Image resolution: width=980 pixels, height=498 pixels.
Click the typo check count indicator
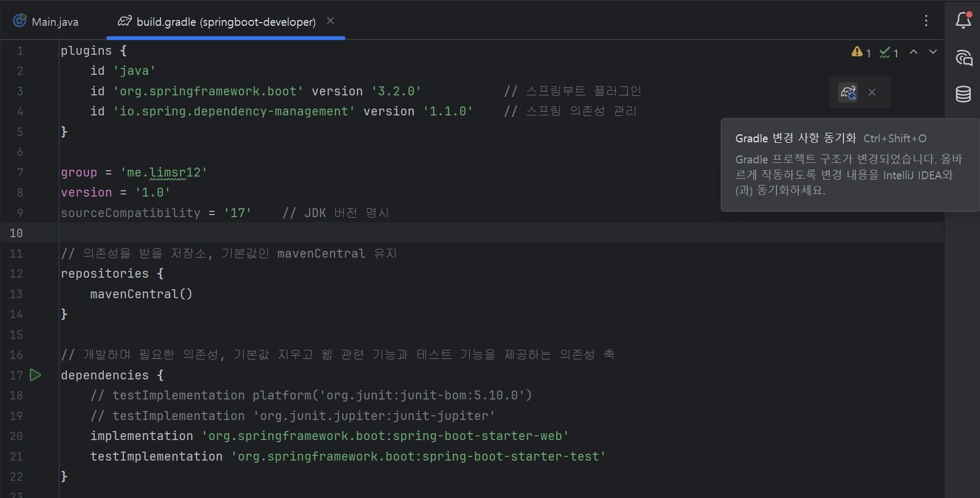coord(889,52)
